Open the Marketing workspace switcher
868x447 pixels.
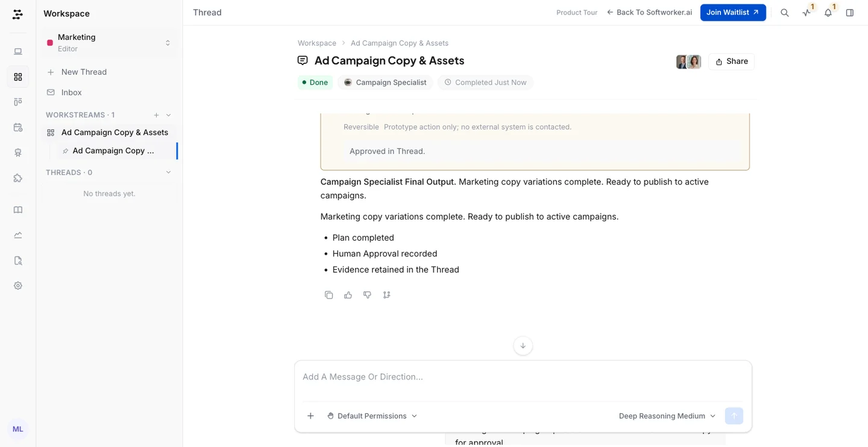[109, 43]
